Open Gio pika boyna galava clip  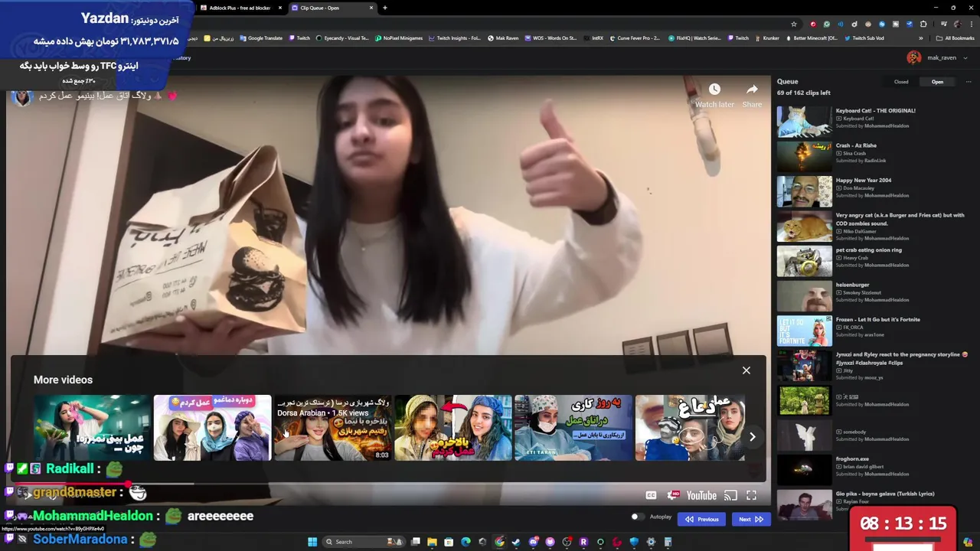coord(885,494)
